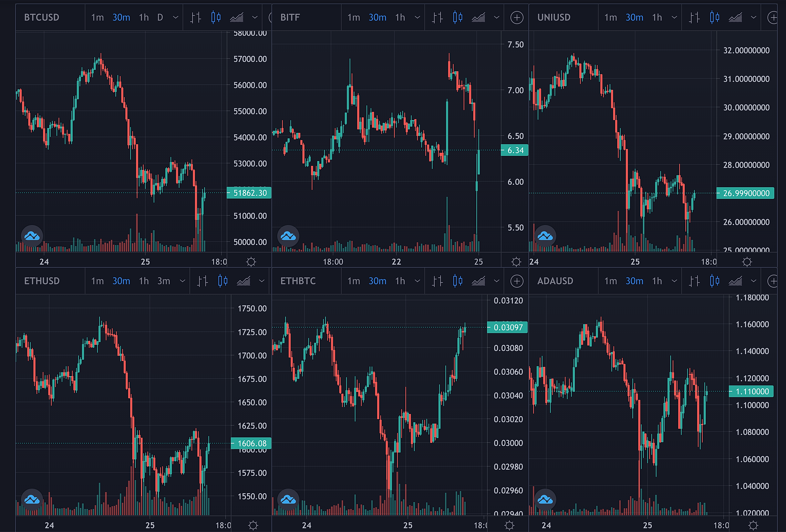Select the 30m tab on BITF chart

378,17
